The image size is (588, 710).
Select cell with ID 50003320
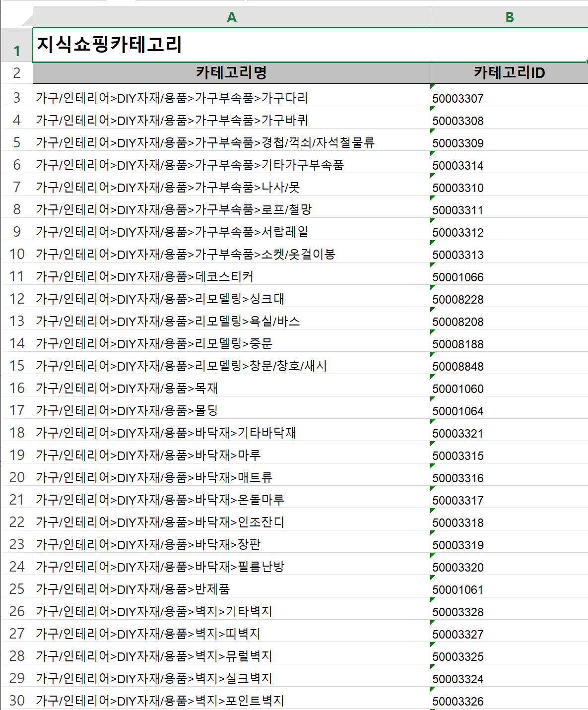coord(509,564)
